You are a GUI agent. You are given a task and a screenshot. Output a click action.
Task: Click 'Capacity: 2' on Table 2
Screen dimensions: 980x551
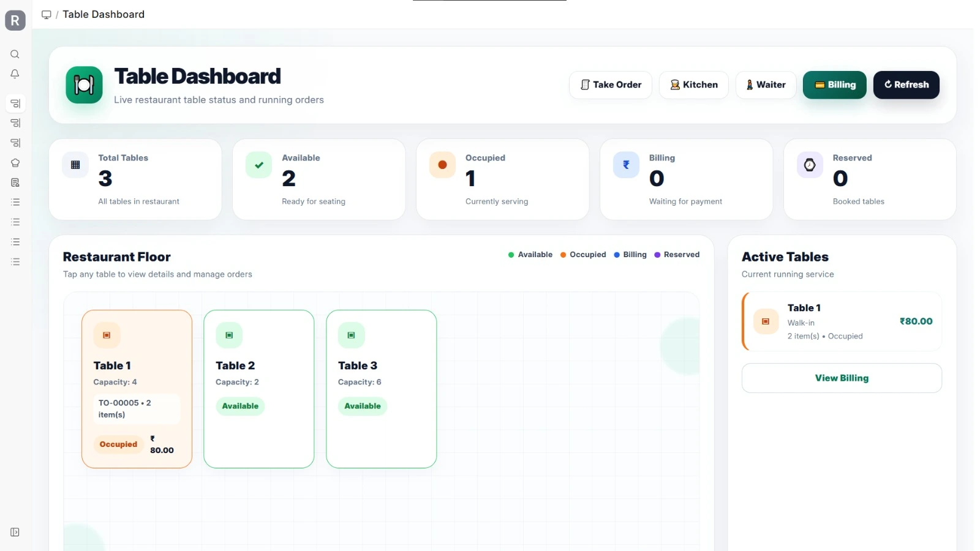[237, 382]
